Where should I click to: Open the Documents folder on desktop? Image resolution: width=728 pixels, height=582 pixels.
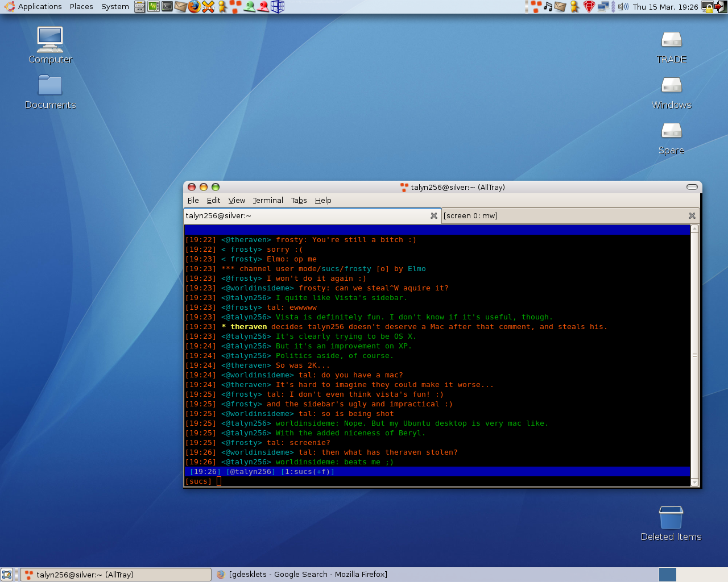point(50,92)
